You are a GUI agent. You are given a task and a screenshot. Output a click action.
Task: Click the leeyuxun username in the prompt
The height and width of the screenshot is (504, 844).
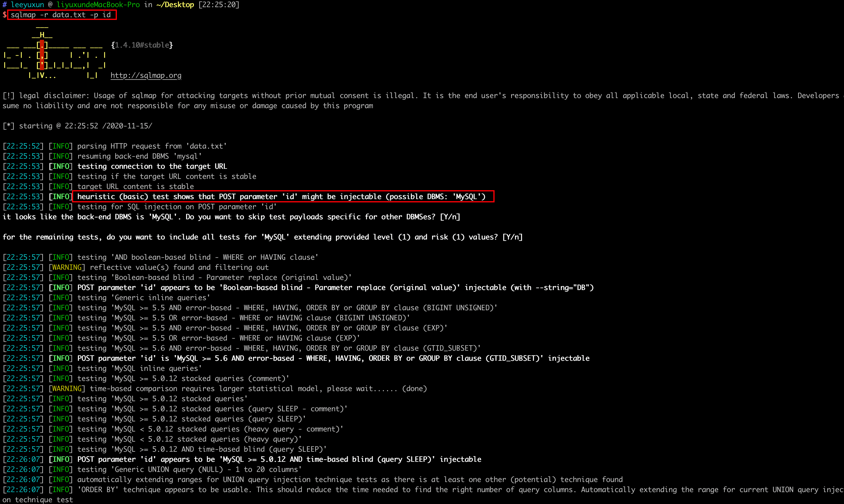coord(27,5)
